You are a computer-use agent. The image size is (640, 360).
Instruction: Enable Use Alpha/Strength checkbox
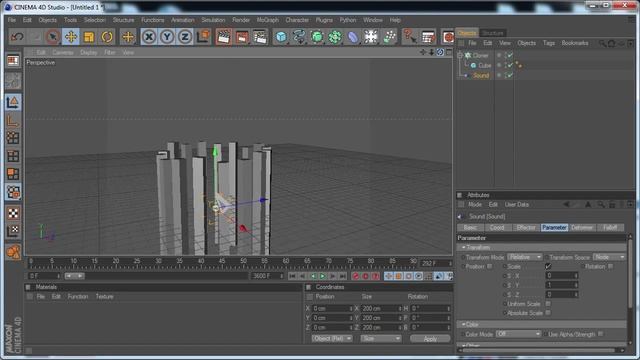[601, 334]
